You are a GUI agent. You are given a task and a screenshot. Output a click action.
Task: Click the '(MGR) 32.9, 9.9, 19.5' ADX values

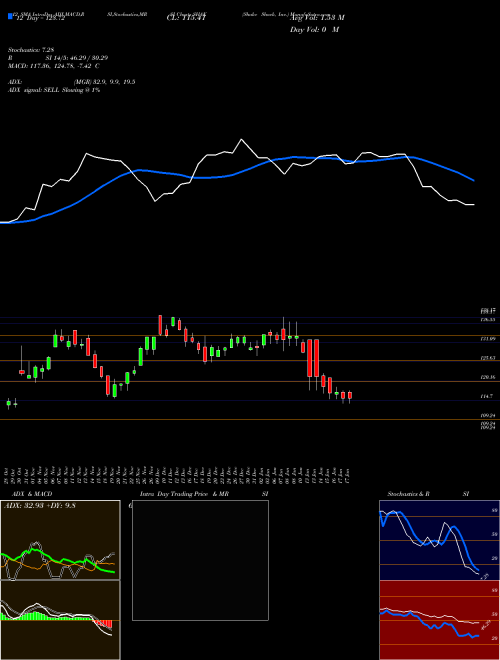(104, 82)
